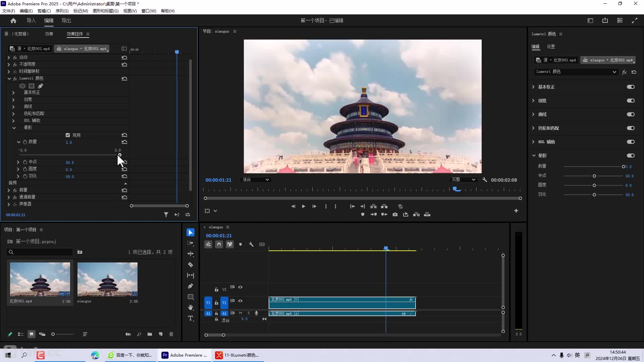
Task: Select the Track Select Forward tool
Action: pos(191,243)
